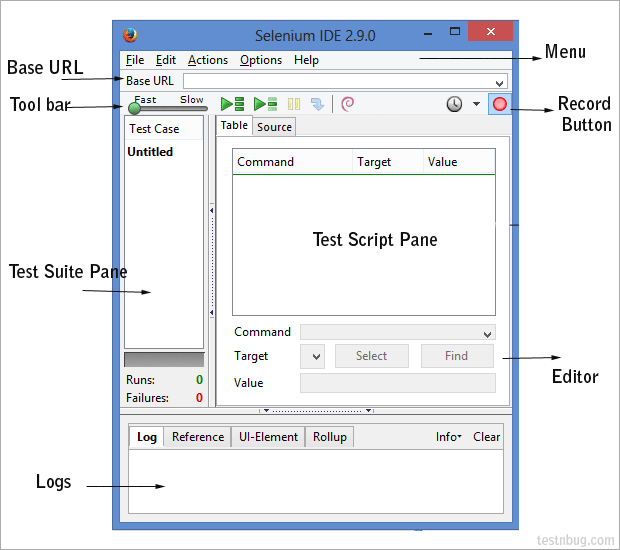This screenshot has height=550, width=620.
Task: Open the scheduler dropdown arrow
Action: pos(476,104)
